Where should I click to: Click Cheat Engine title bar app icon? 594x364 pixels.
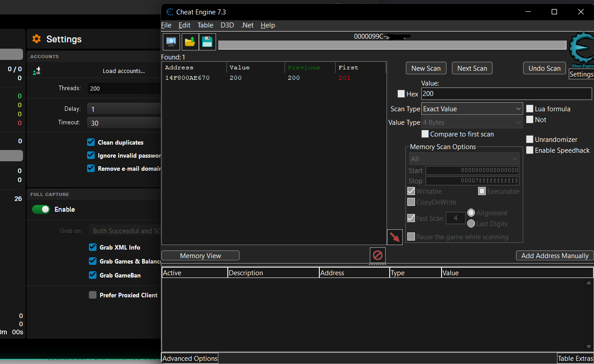click(170, 12)
